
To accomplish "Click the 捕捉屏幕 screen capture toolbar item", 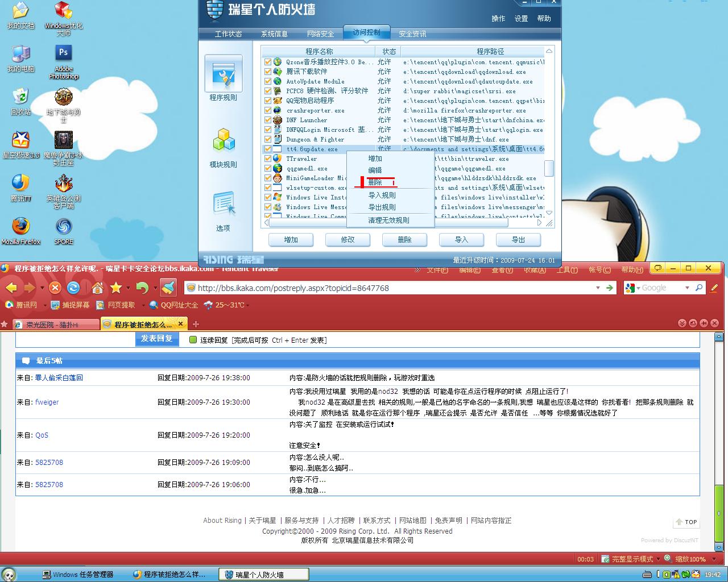I will click(71, 305).
